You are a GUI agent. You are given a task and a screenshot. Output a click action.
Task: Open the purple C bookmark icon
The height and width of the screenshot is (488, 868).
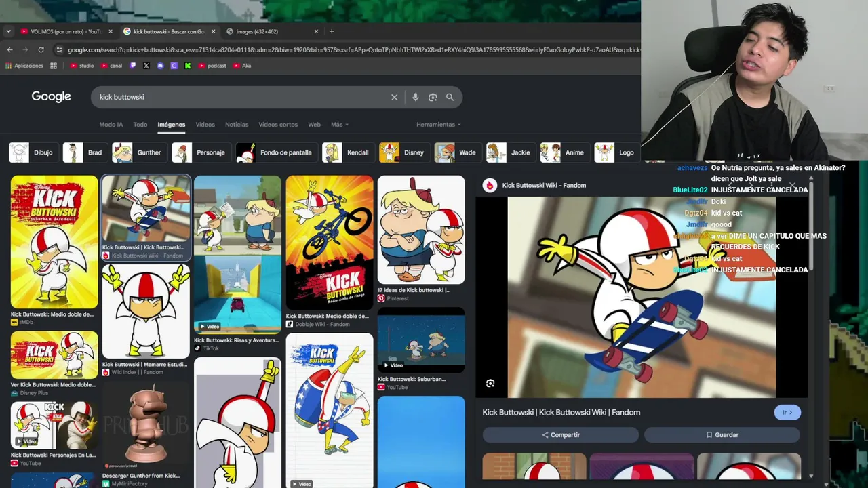[x=174, y=66]
